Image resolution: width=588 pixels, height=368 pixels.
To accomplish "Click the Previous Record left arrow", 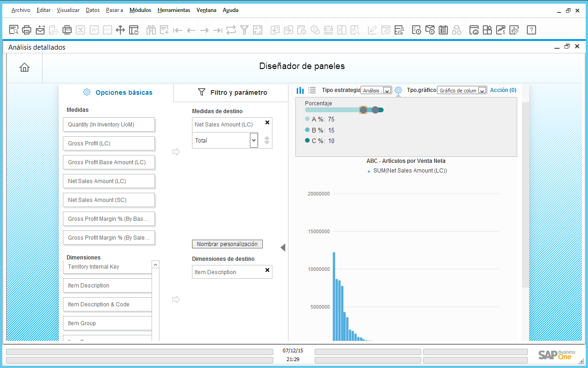I will [x=191, y=30].
